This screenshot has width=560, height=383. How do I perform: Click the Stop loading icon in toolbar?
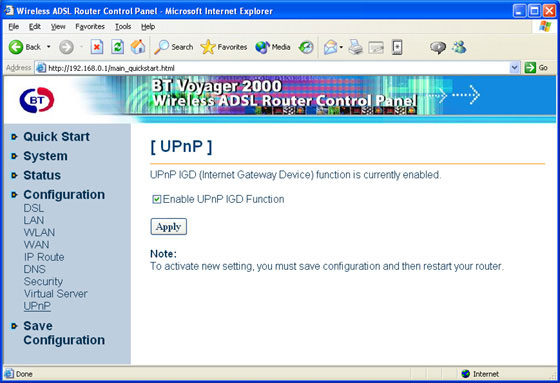97,47
